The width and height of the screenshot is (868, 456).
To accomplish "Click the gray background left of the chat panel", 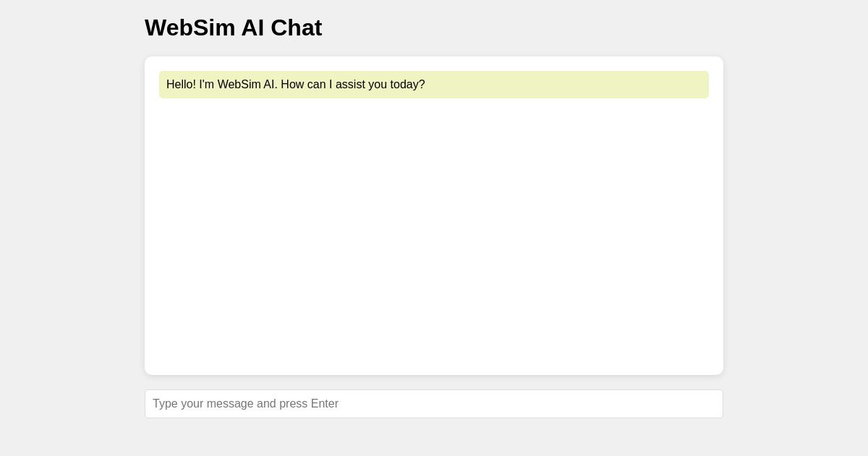I will tap(72, 217).
